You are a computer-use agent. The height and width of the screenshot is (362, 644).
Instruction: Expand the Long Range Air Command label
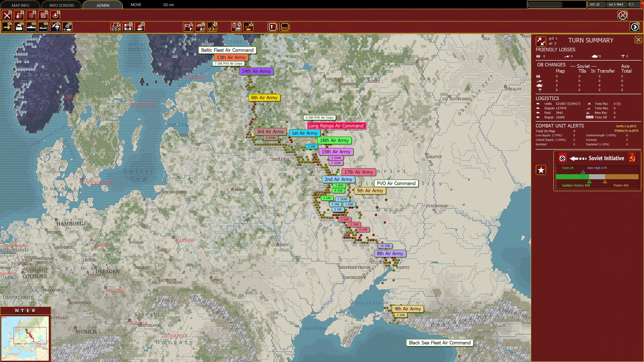coord(336,126)
